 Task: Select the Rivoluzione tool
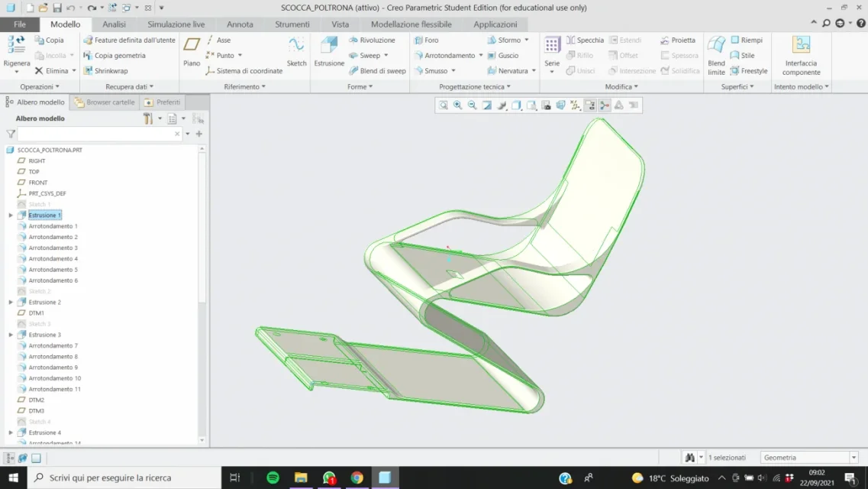[372, 40]
